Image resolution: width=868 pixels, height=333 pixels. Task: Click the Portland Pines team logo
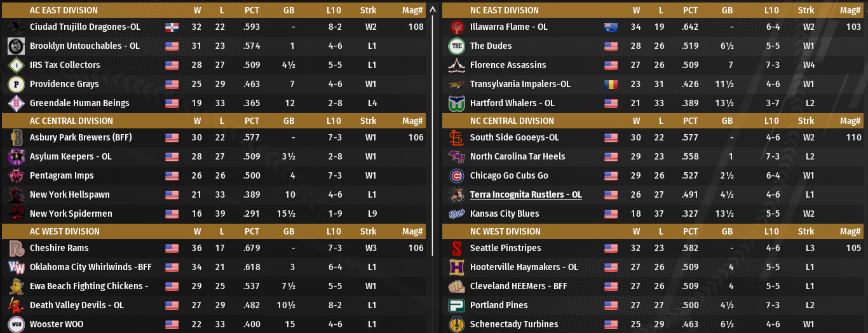pos(456,306)
